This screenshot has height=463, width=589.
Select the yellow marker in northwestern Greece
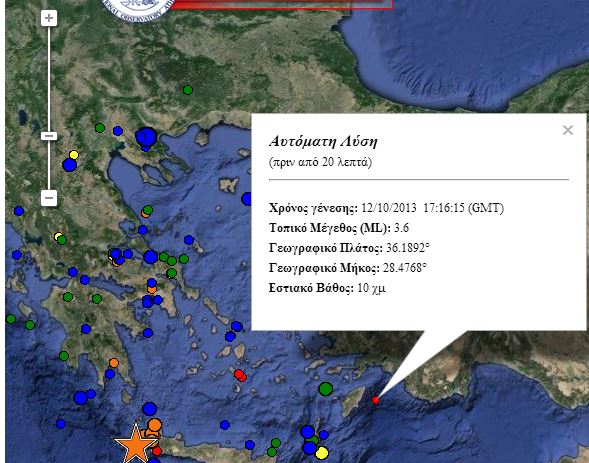(74, 155)
